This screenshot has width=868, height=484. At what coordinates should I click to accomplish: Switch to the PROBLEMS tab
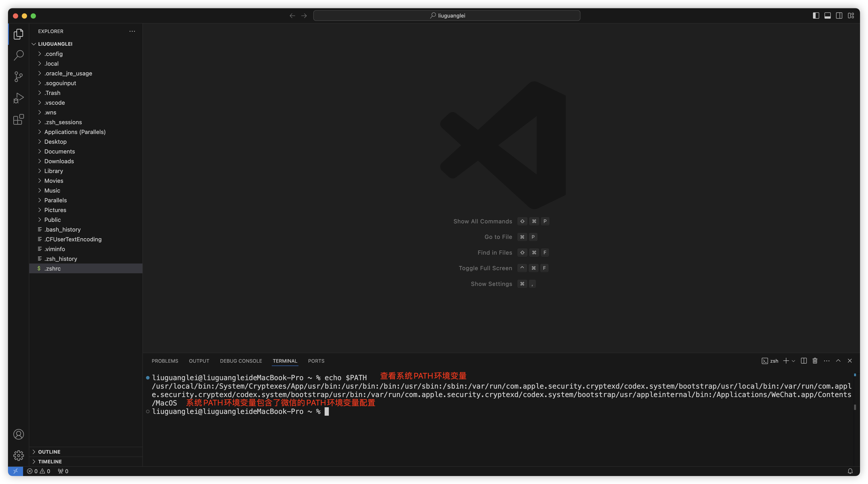coord(165,361)
